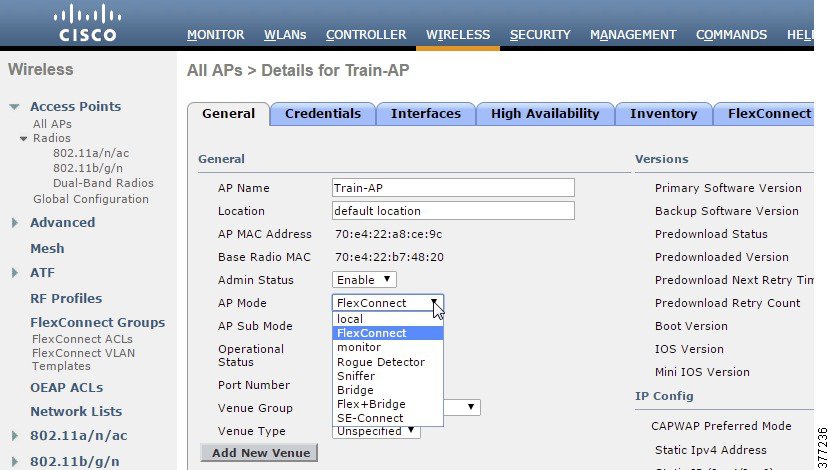Switch to the Credentials tab
Screen dimensions: 828x470
click(323, 114)
